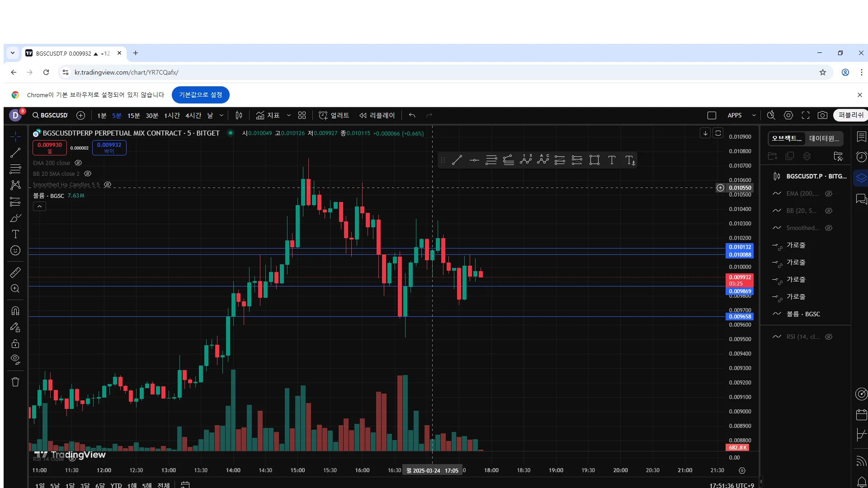This screenshot has height=488, width=868.
Task: Toggle visibility of BB 20 SMA indicator
Action: click(88, 174)
